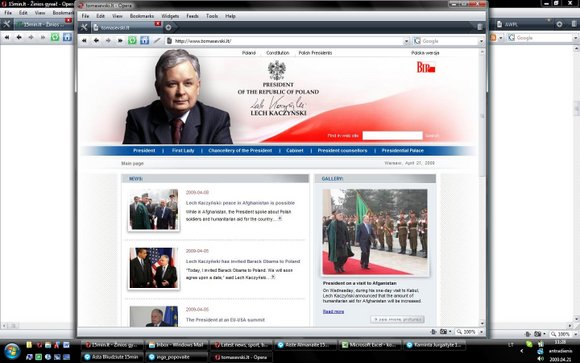Click Rewind button in front Opera window

point(84,41)
